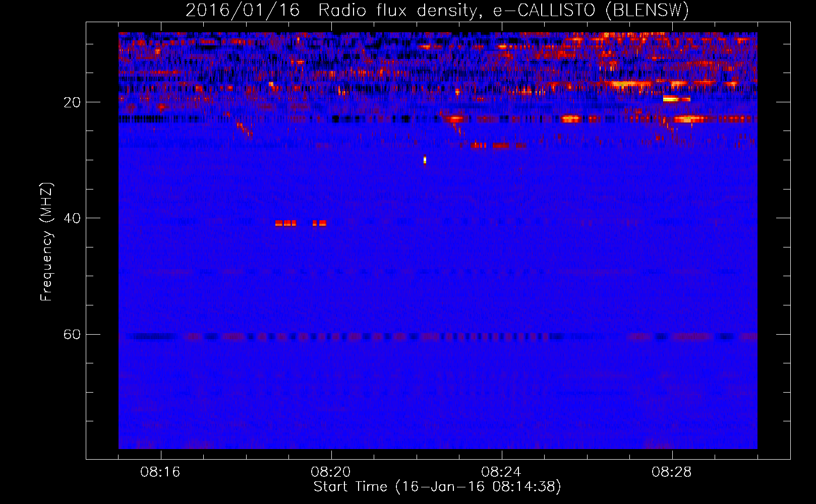Screen dimensions: 816x504
Task: Click the 20 MHz frequency tick label
Action: pyautogui.click(x=72, y=102)
